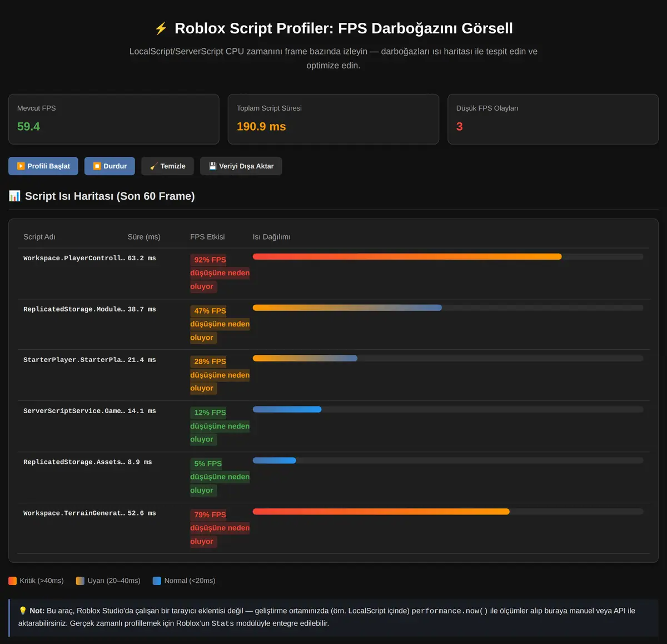Click the lightbulb icon beside Not
Viewport: 667px width, 644px height.
(x=23, y=611)
